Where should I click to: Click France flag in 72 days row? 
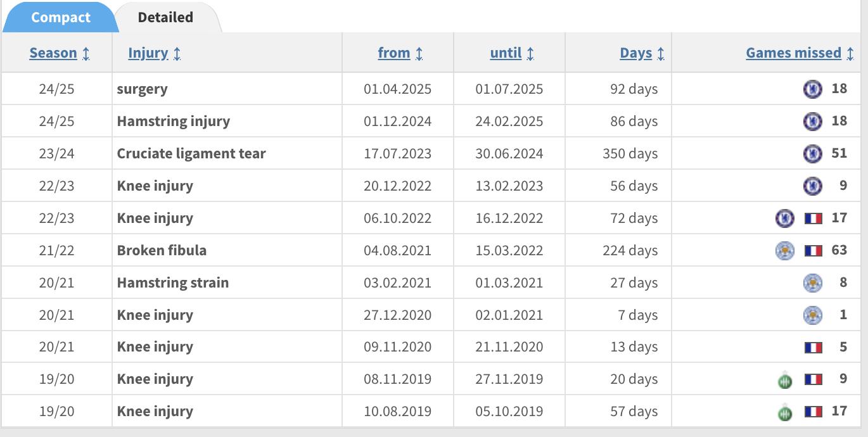(814, 218)
